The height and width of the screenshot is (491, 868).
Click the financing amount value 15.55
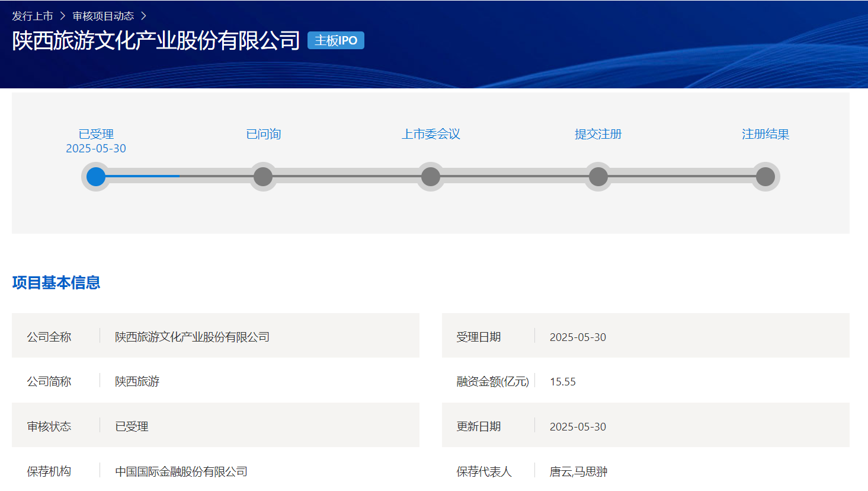pyautogui.click(x=563, y=382)
